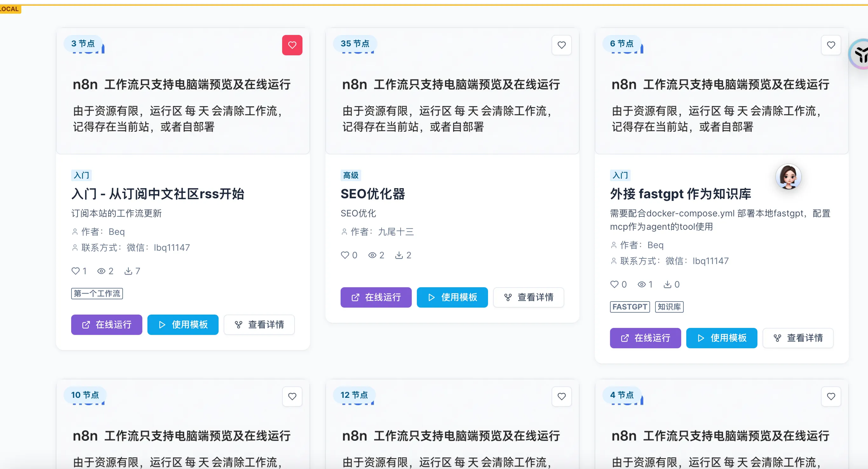Favorite the 6 节点 workflow card
The height and width of the screenshot is (469, 868).
pos(831,45)
